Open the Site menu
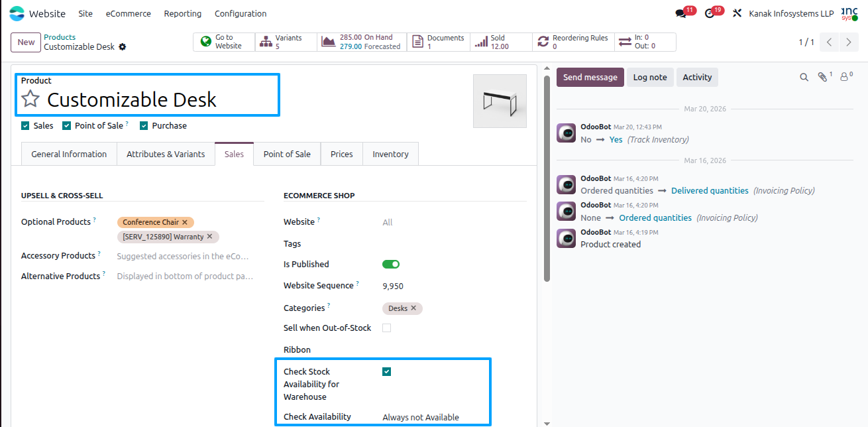 (x=85, y=13)
